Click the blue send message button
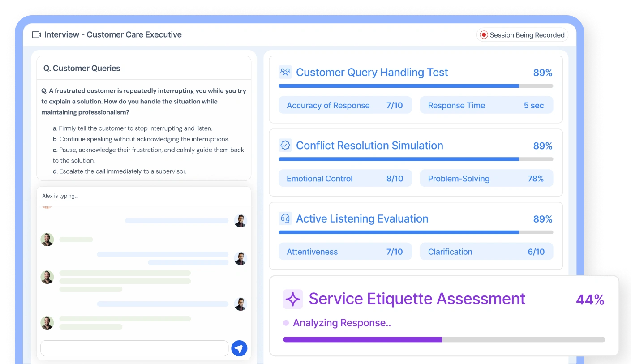Screen dimensions: 631x364 pyautogui.click(x=239, y=348)
